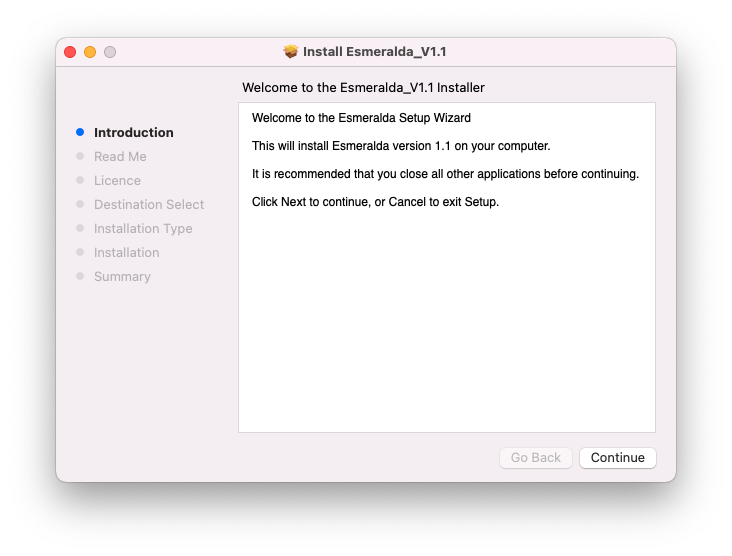The width and height of the screenshot is (732, 556).
Task: Click the blue bullet beside Introduction
Action: 80,132
